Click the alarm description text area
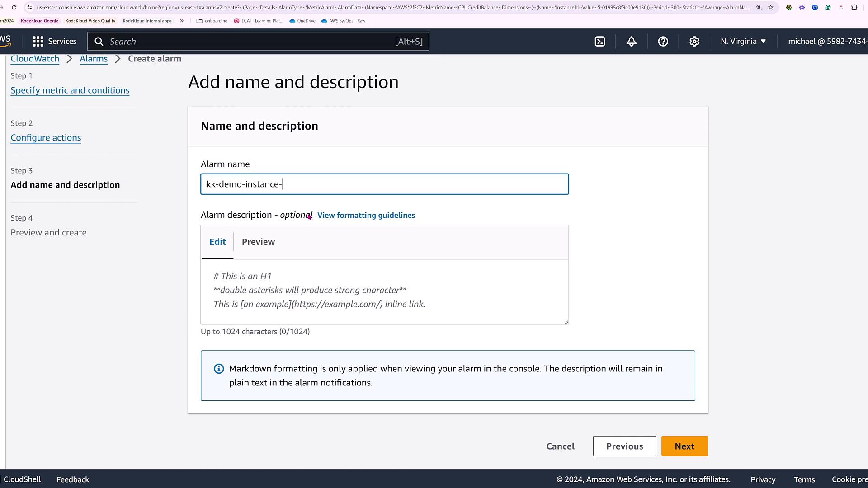 point(384,291)
